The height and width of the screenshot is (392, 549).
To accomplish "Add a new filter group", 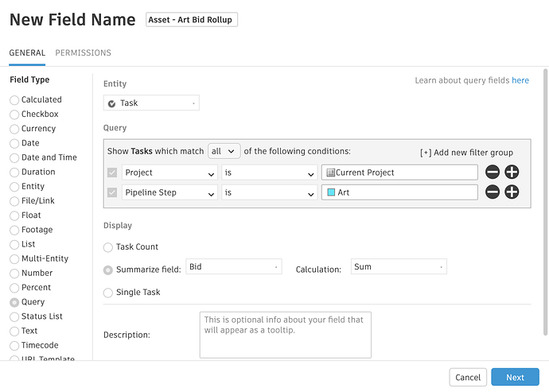I will (466, 153).
